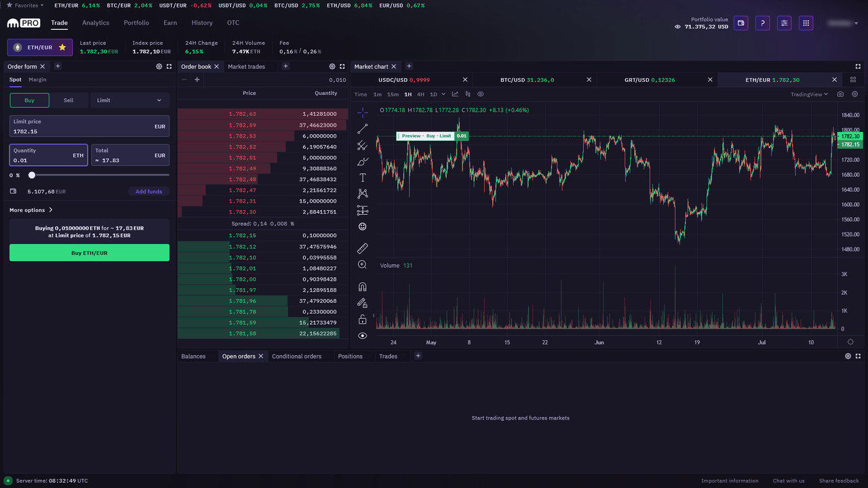Open the Conditional orders tab

click(296, 357)
